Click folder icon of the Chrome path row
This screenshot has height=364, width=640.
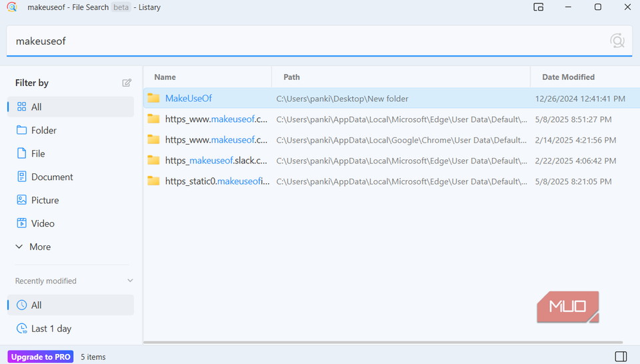(x=153, y=139)
